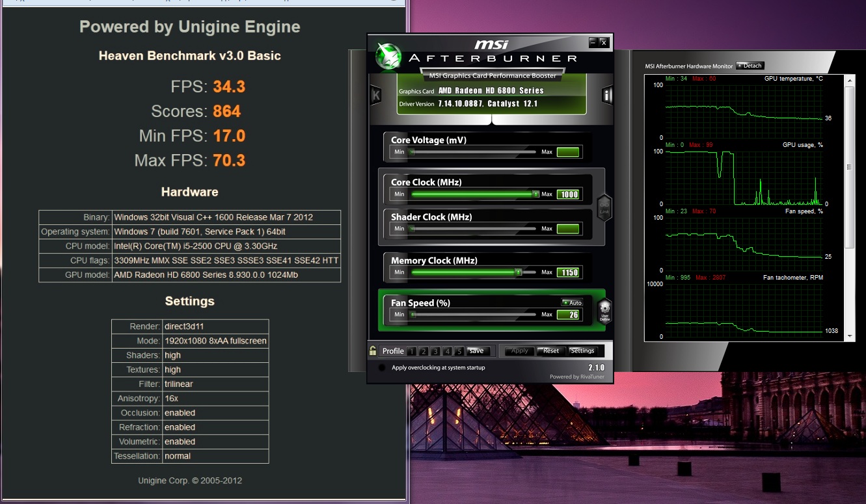Click the Fan Speed slider handle
This screenshot has width=866, height=504.
pos(413,314)
